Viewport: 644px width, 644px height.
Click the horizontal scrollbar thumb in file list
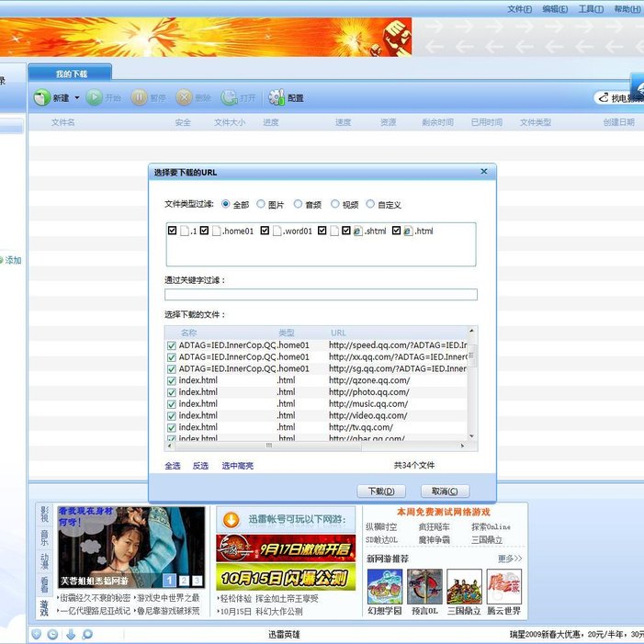(x=267, y=446)
